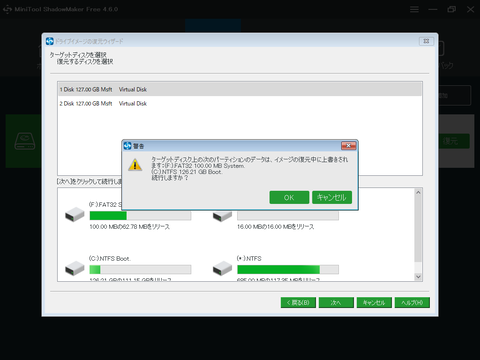The height and width of the screenshot is (360, 480).
Task: Click the wizard's bottom キャンセル button
Action: click(374, 303)
